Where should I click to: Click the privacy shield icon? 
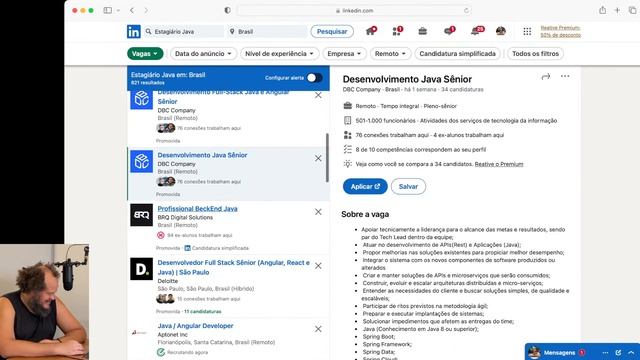click(x=227, y=10)
